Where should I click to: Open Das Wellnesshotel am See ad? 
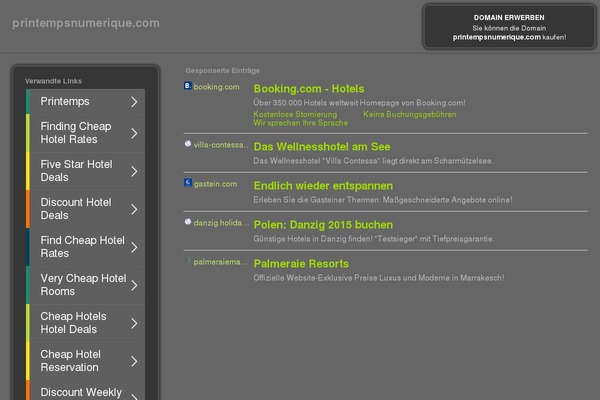[x=322, y=147]
